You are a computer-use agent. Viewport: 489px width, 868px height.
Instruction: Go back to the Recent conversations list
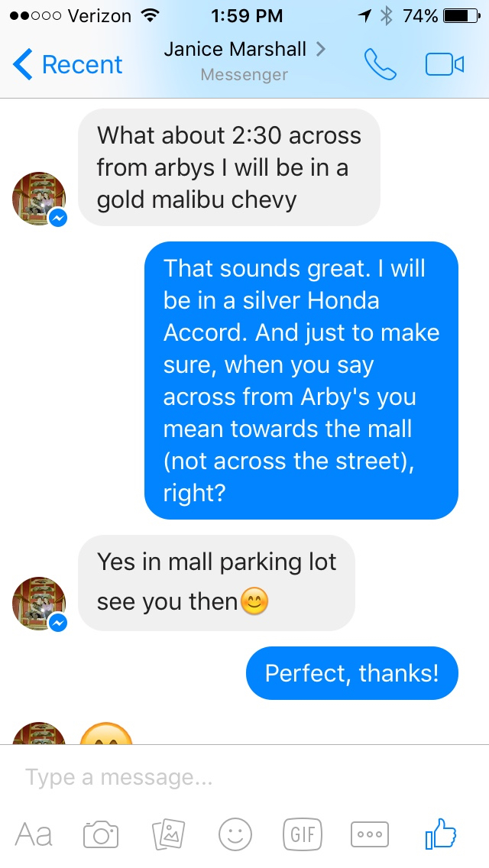(67, 65)
